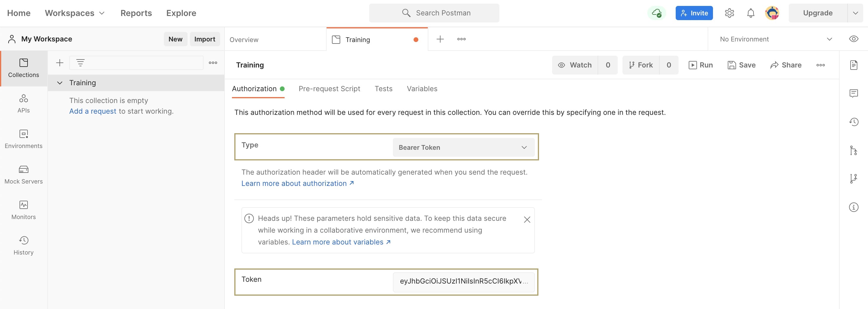Open the user avatar menu
Screen dimensions: 868x309
click(x=772, y=13)
